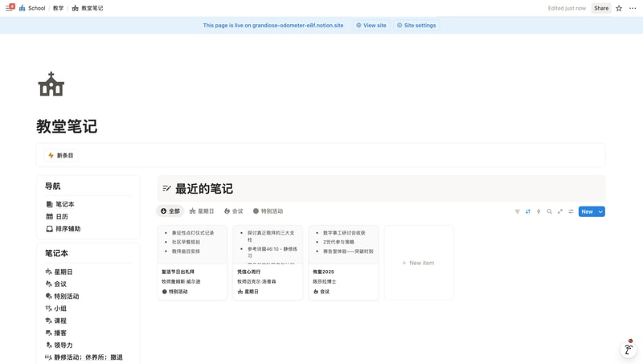Open the 凭信心而行 card
643x364 pixels.
pos(268,262)
